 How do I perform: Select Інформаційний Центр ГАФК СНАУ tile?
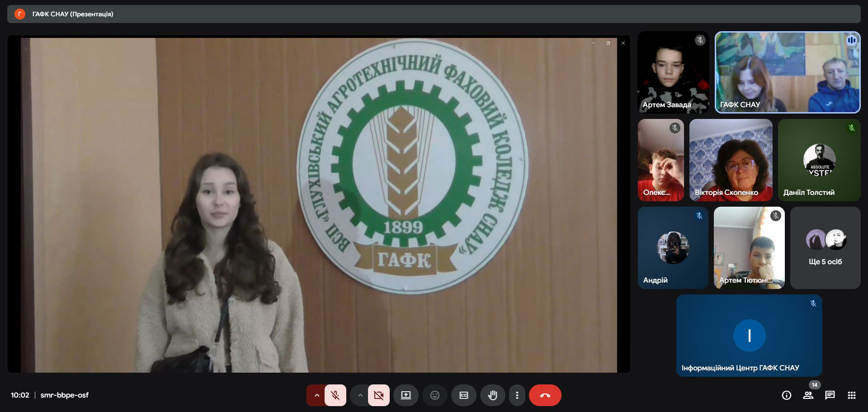click(x=749, y=336)
